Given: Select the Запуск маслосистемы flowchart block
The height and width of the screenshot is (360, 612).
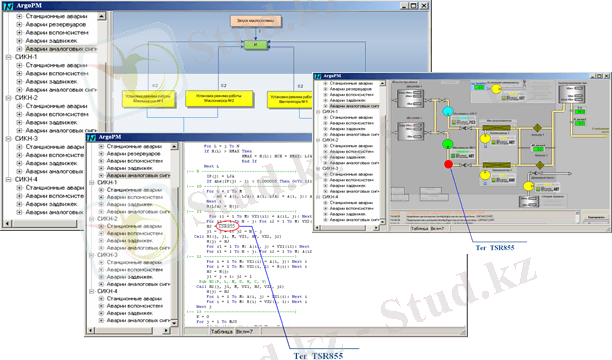Looking at the screenshot, I should click(x=256, y=21).
